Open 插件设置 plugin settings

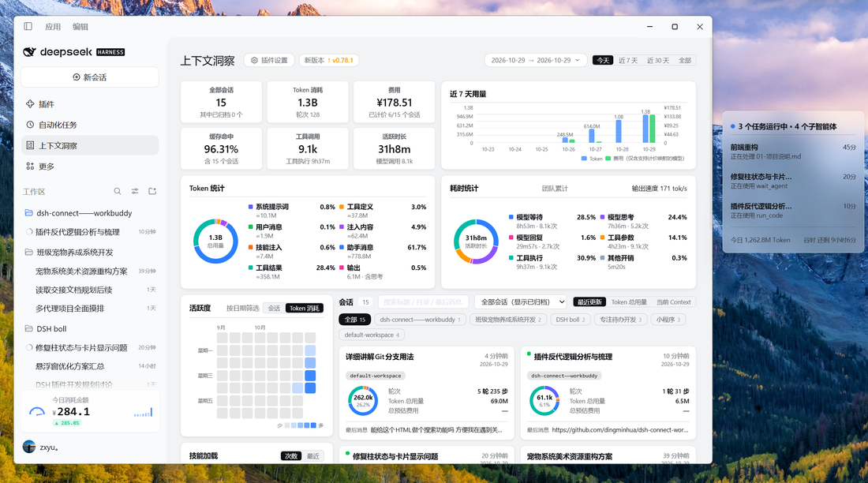click(x=269, y=60)
